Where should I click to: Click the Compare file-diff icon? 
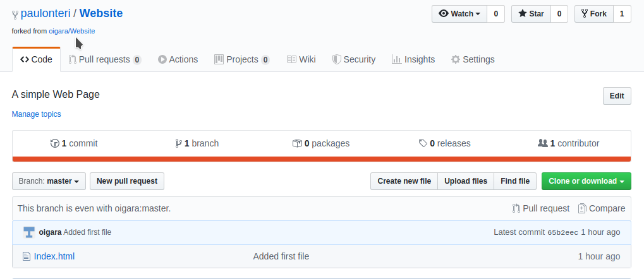coord(582,208)
